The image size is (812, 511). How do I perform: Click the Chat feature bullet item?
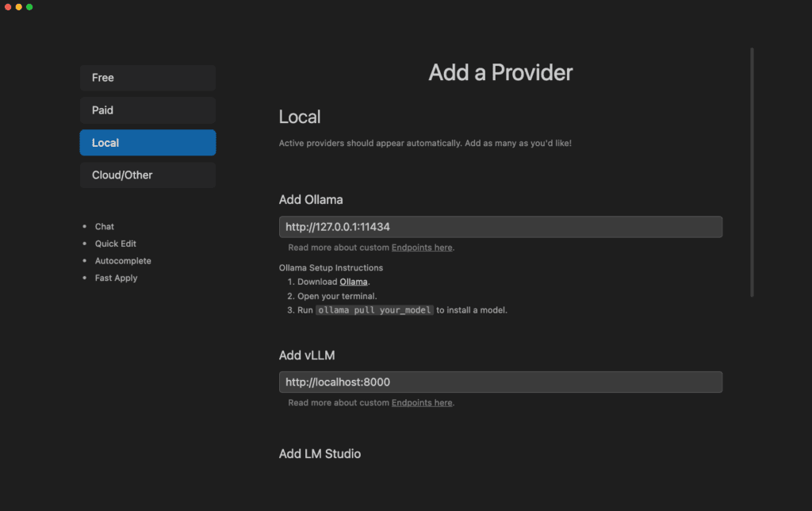(104, 226)
